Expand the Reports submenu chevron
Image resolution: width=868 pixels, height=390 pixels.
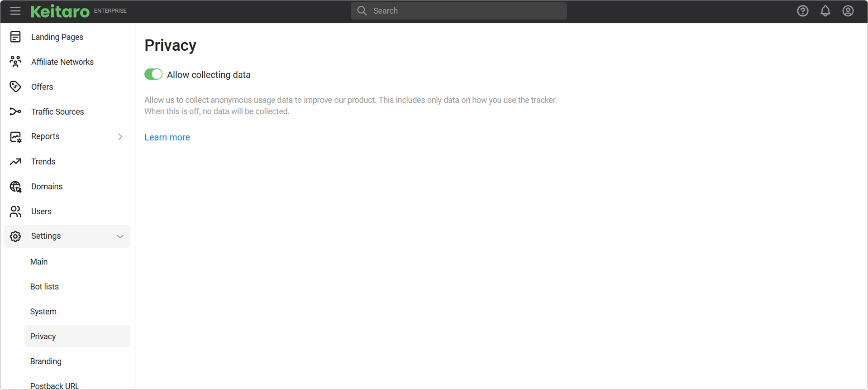point(120,136)
